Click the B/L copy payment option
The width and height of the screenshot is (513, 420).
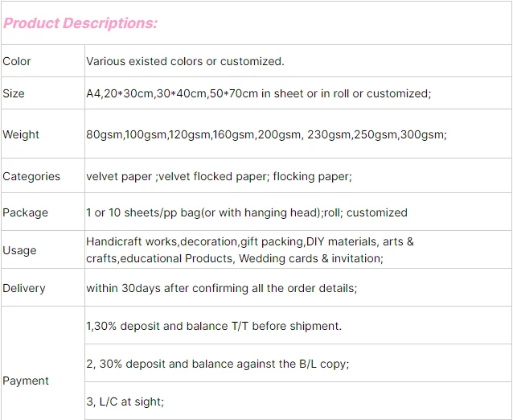[x=217, y=364]
